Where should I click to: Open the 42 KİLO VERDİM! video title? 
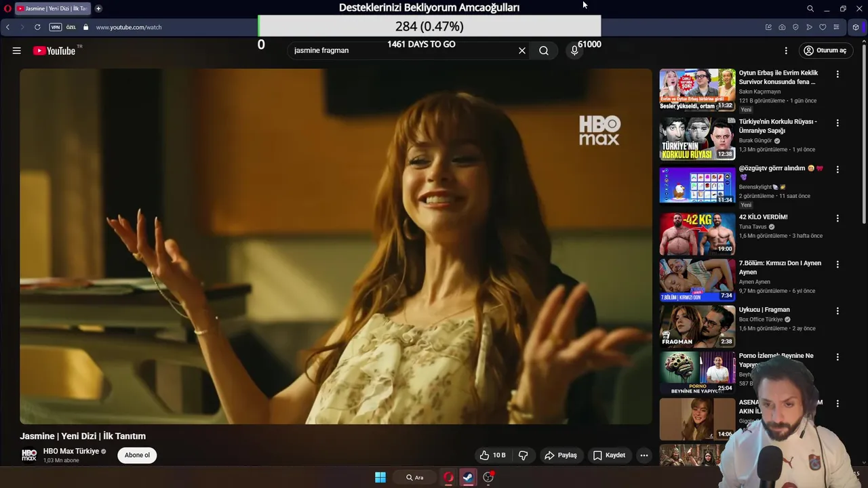point(763,218)
